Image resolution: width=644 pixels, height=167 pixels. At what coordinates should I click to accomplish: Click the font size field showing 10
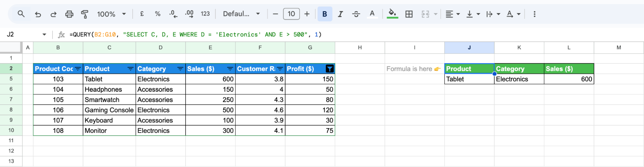tap(291, 14)
